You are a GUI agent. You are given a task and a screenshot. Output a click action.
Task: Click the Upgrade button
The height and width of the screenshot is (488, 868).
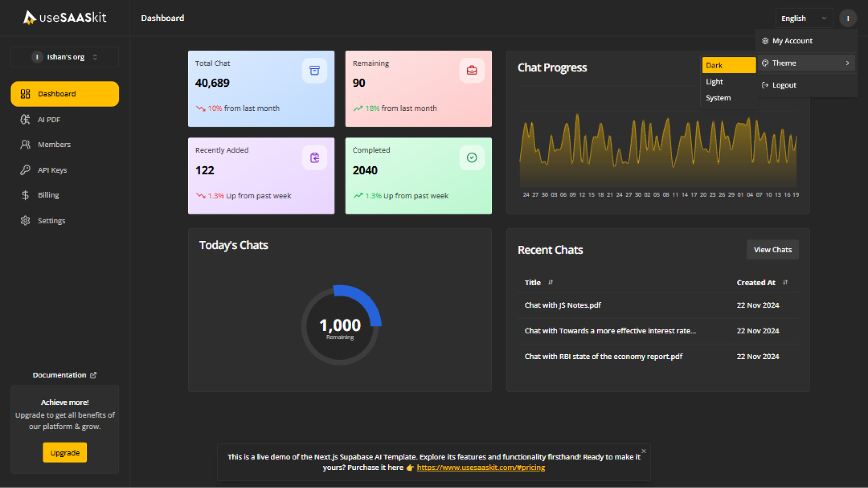[x=64, y=453]
